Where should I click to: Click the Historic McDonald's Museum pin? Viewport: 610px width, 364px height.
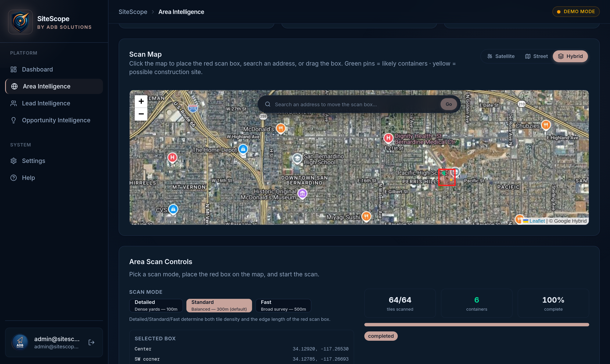click(302, 194)
